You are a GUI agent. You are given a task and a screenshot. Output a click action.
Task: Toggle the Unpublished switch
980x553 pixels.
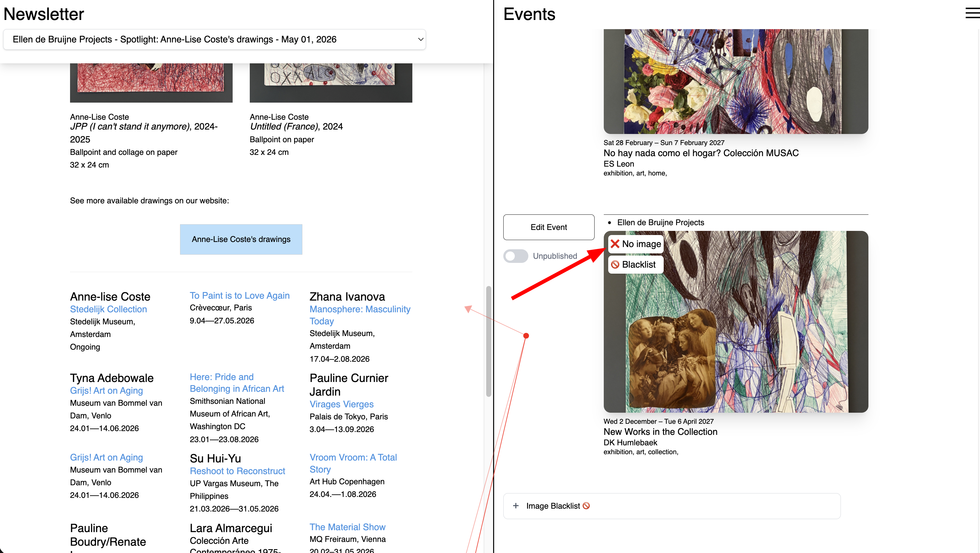pyautogui.click(x=515, y=256)
